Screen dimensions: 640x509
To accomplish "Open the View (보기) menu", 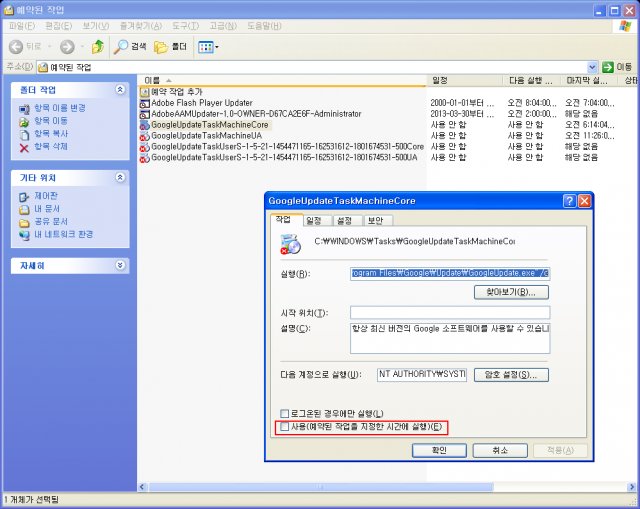I will click(x=96, y=26).
